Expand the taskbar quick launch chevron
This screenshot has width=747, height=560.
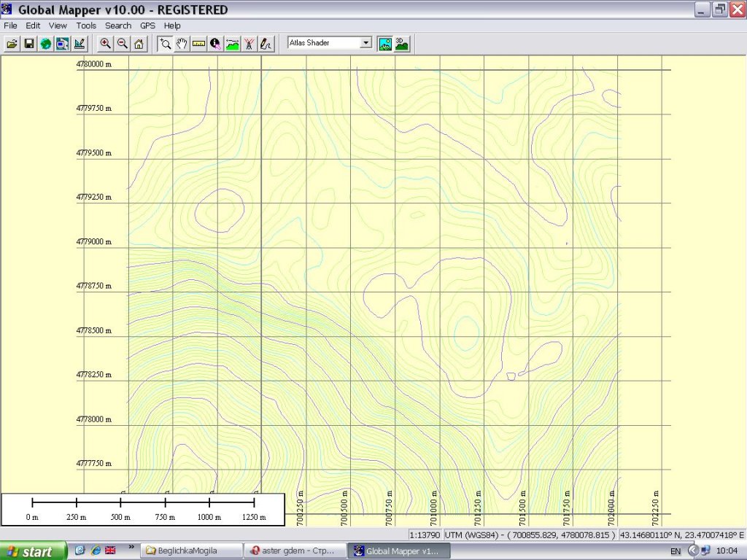coord(131,546)
